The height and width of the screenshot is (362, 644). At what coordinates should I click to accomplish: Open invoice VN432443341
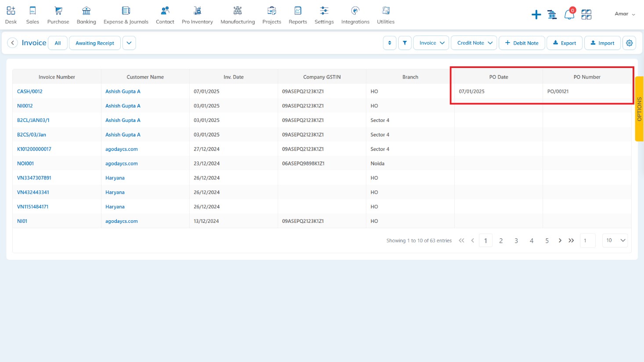coord(33,192)
